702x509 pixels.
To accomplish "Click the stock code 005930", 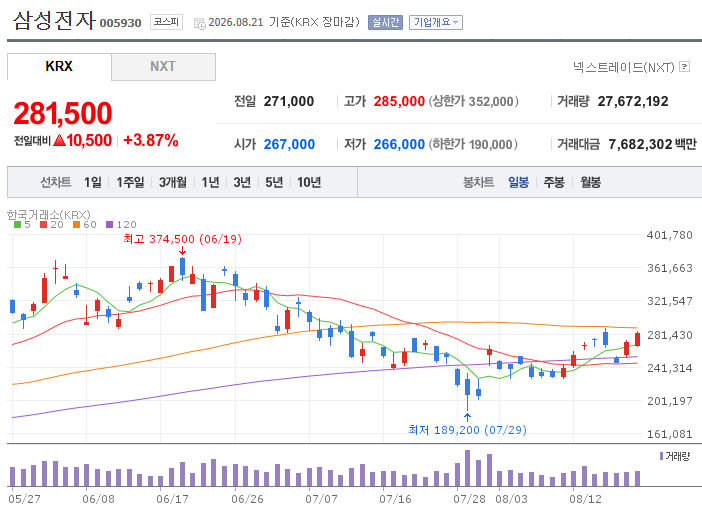I will pyautogui.click(x=120, y=23).
